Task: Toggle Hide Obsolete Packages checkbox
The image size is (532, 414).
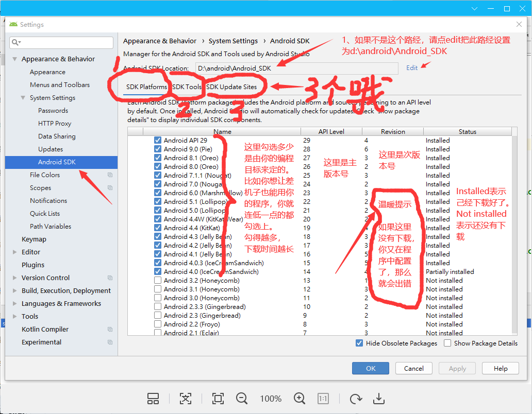Action: pos(359,343)
